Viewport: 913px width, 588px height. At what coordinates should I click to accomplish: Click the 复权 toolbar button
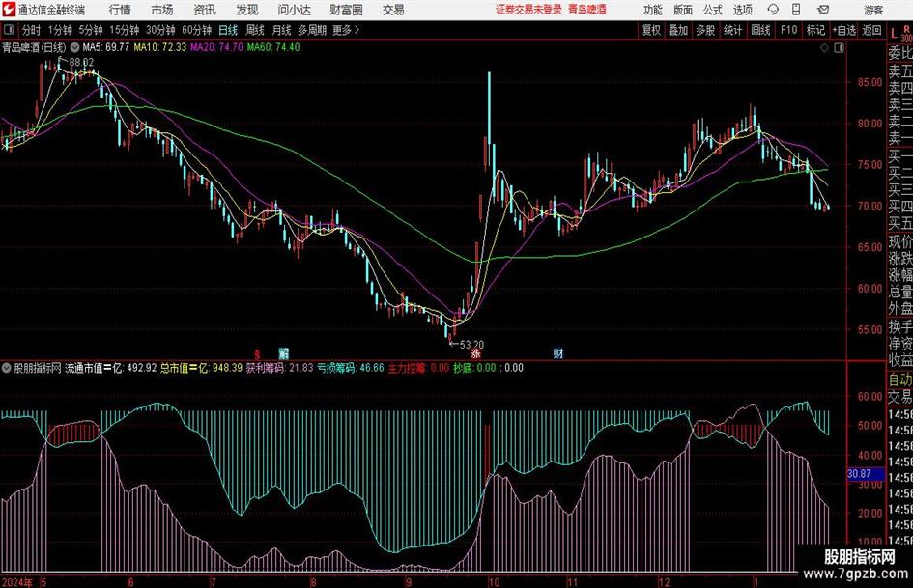point(651,30)
